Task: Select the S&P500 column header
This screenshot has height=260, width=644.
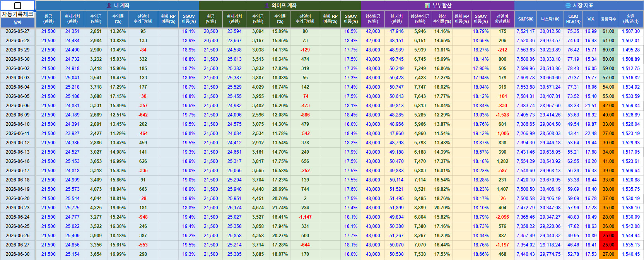Action: pos(526,19)
